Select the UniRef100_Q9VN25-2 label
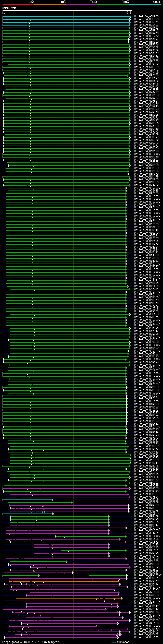 148,576
